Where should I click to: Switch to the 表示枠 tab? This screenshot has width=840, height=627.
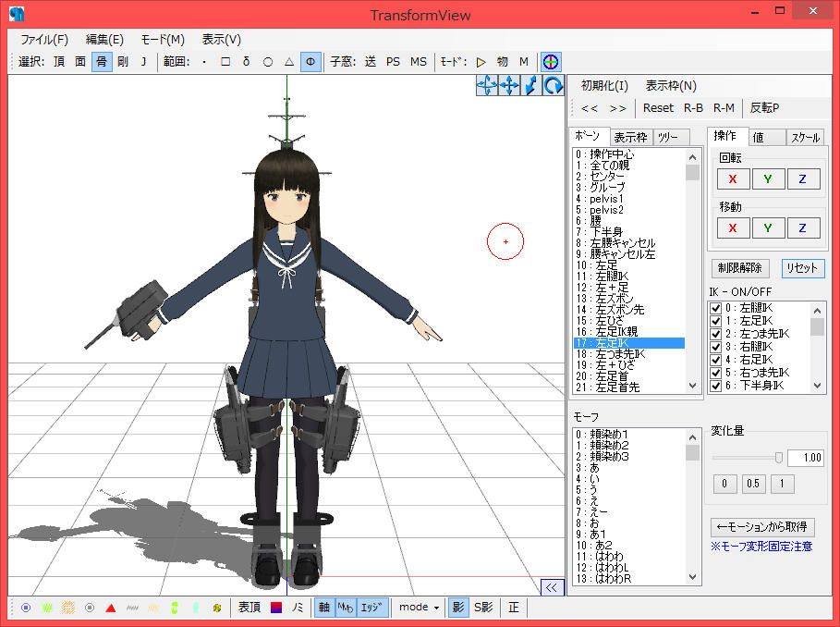[630, 137]
